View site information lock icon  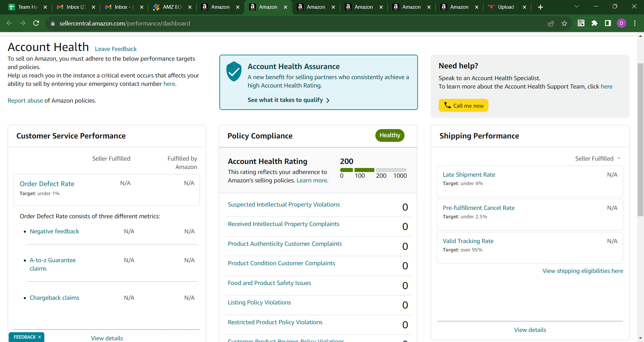[x=53, y=23]
